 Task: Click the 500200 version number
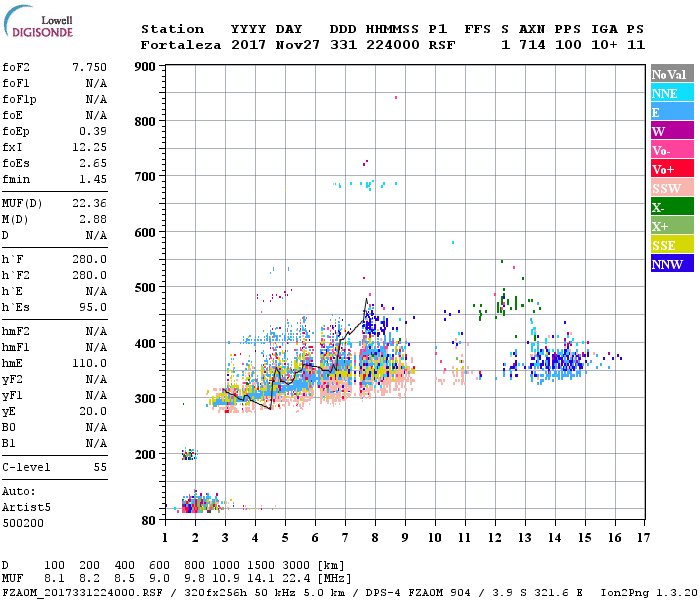23,523
